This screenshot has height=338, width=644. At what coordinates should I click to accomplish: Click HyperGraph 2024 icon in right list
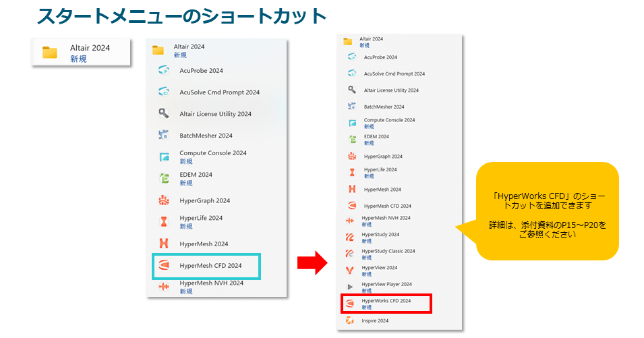click(352, 156)
